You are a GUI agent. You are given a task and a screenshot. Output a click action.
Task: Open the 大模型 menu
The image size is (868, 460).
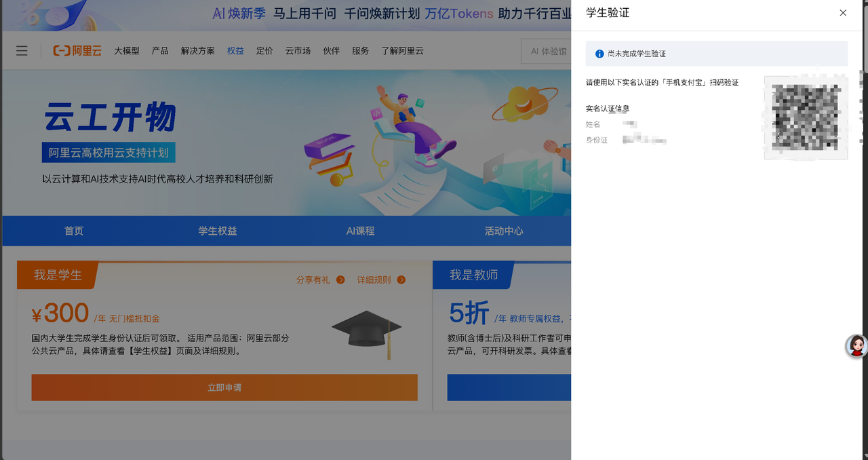pos(127,51)
